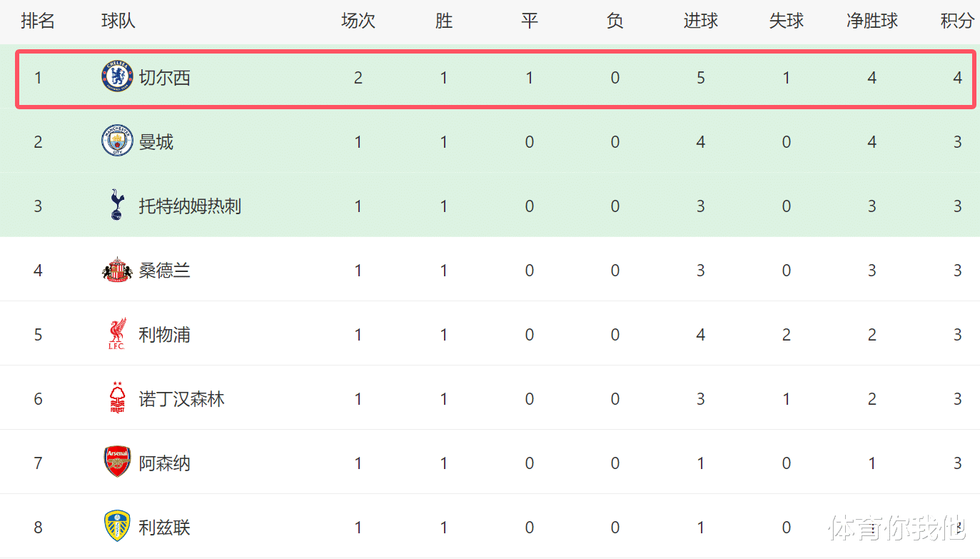Sort table by 积分 column header

tap(957, 21)
